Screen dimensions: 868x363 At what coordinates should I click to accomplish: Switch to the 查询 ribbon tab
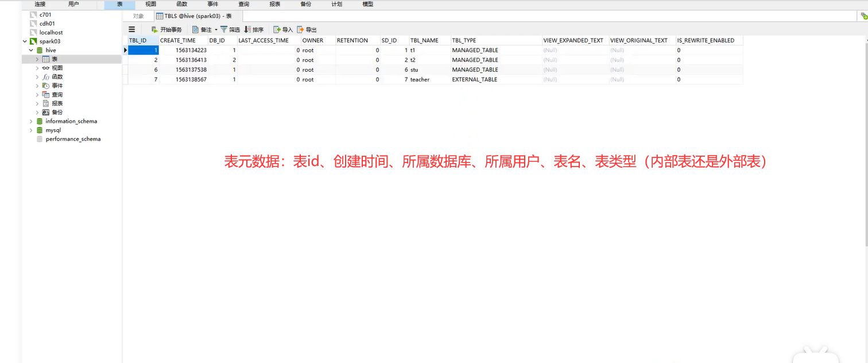pos(243,4)
